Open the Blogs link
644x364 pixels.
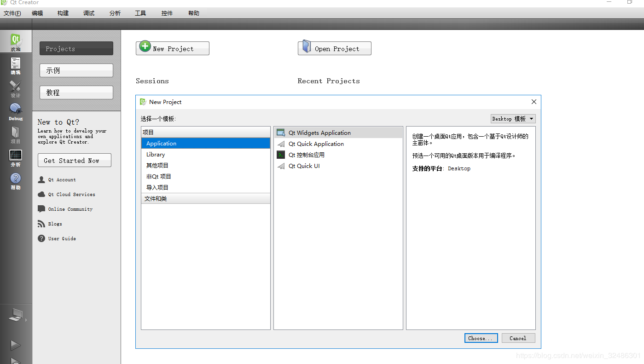(x=55, y=224)
